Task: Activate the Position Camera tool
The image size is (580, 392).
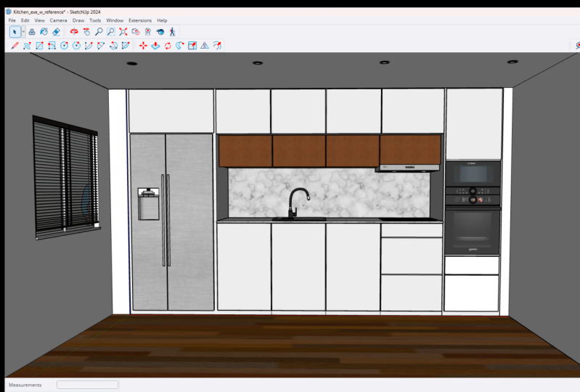Action: pyautogui.click(x=148, y=32)
